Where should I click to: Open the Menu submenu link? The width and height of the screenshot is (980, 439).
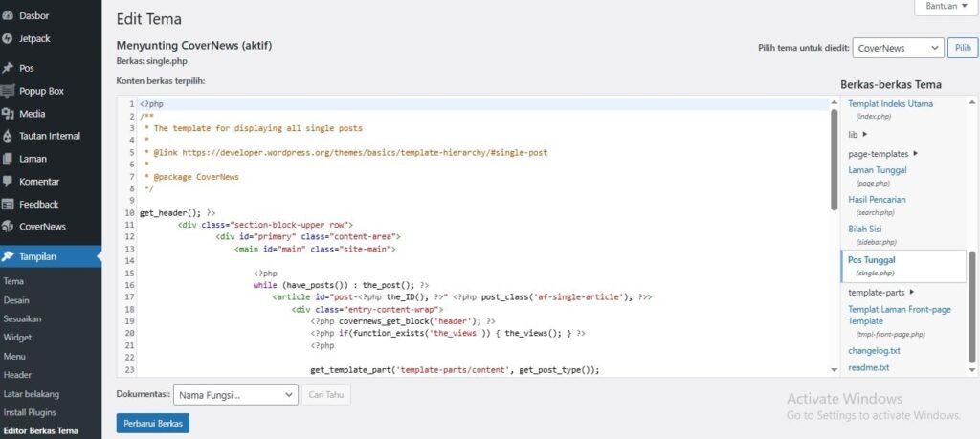14,357
